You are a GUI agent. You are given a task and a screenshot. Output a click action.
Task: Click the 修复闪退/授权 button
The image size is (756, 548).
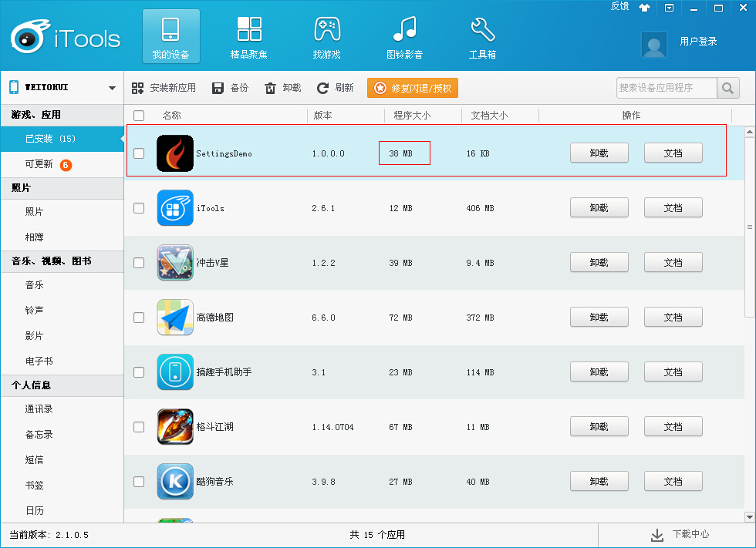tap(413, 88)
